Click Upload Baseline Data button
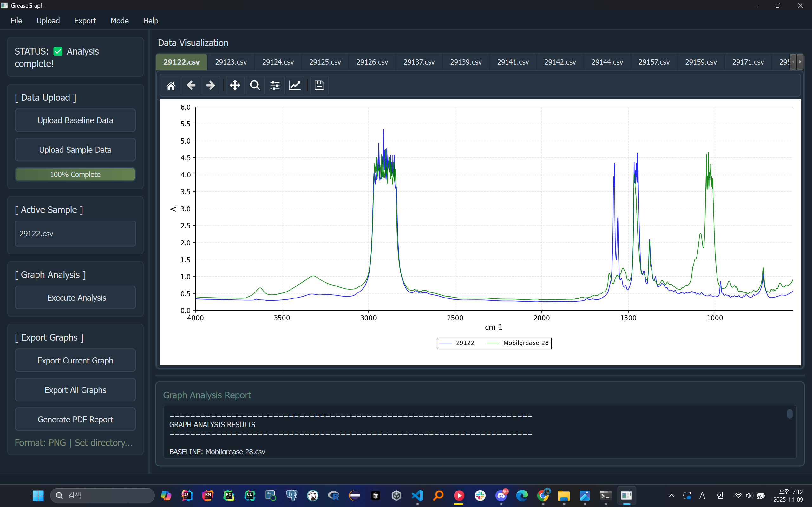This screenshot has height=507, width=812. click(75, 120)
